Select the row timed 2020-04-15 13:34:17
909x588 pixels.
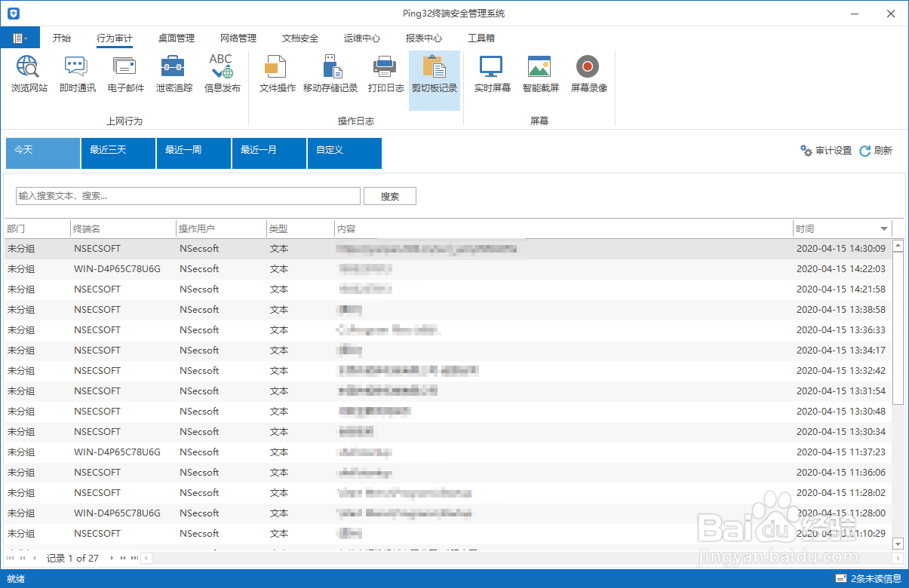click(448, 351)
